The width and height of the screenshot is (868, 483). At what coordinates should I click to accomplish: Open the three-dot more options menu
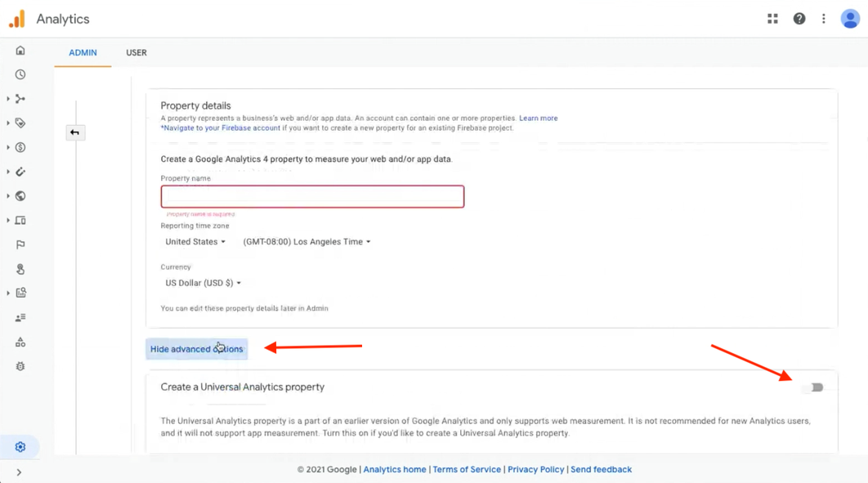(x=824, y=19)
